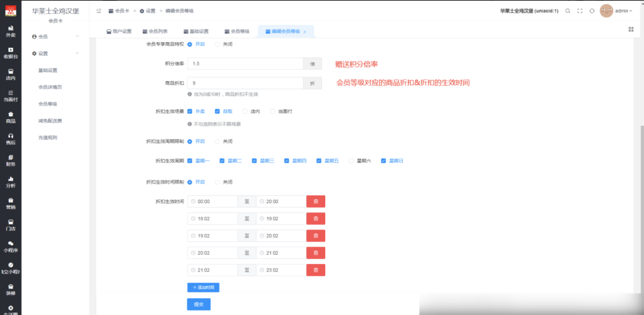Click the refresh icon in header

(592, 11)
